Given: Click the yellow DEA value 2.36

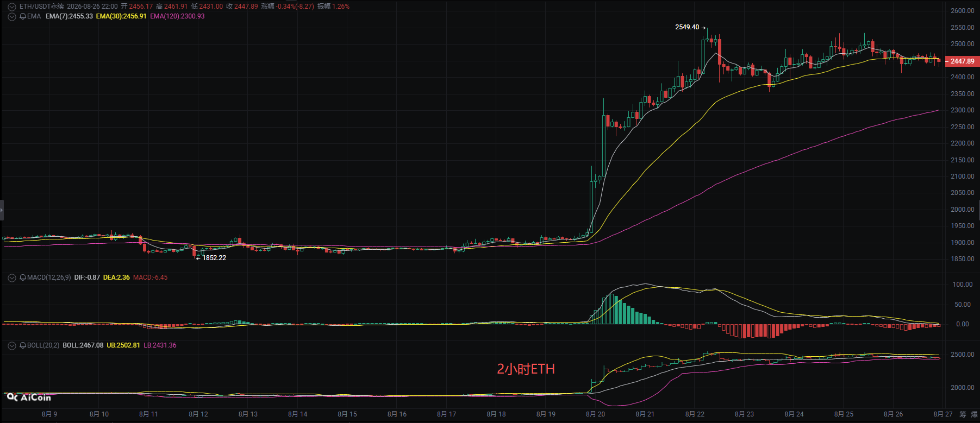Looking at the screenshot, I should (x=116, y=277).
